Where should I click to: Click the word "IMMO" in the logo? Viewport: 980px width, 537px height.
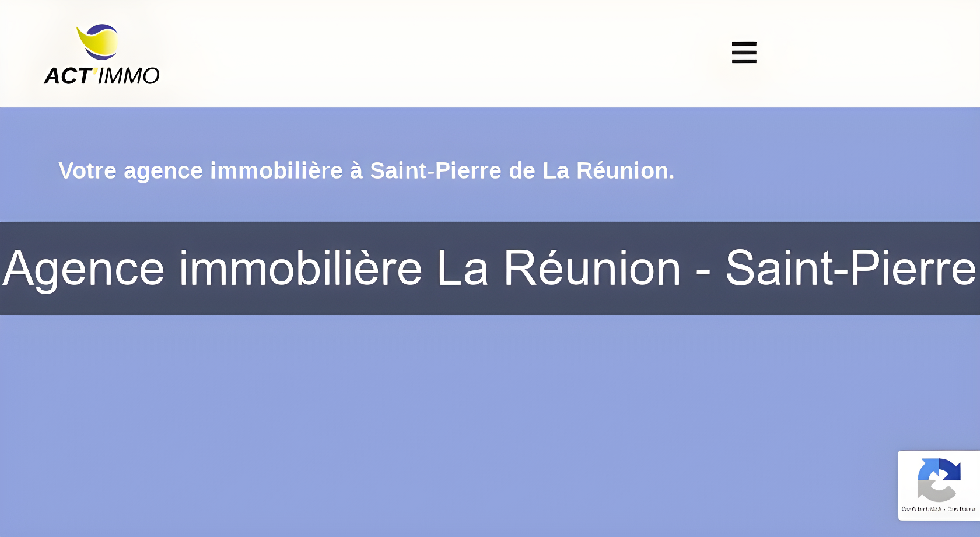128,76
